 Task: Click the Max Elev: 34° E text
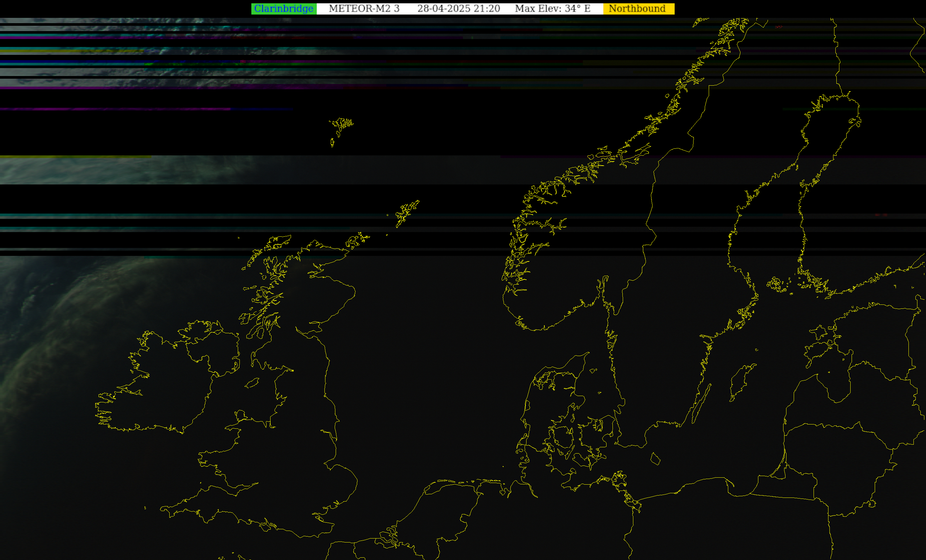[552, 9]
